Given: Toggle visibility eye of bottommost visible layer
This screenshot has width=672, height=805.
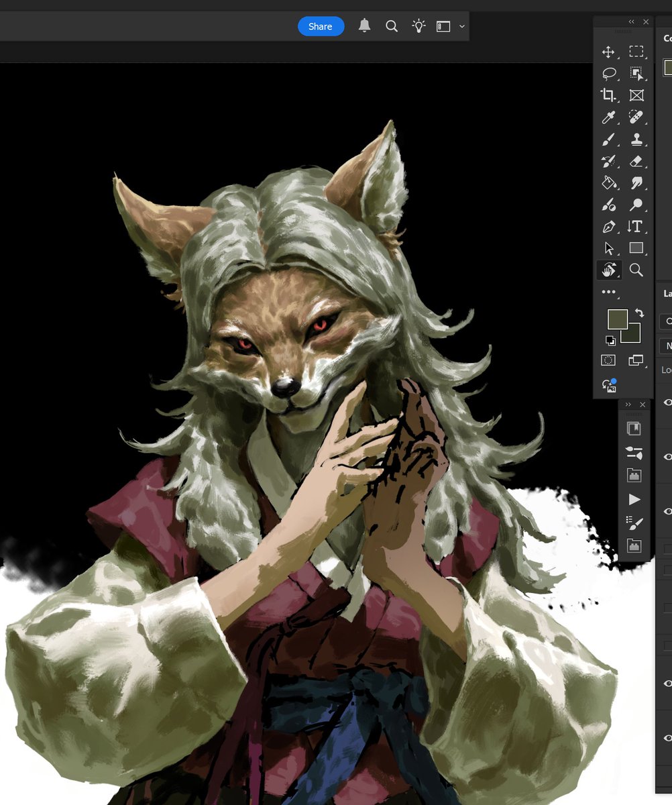Looking at the screenshot, I should tap(667, 738).
